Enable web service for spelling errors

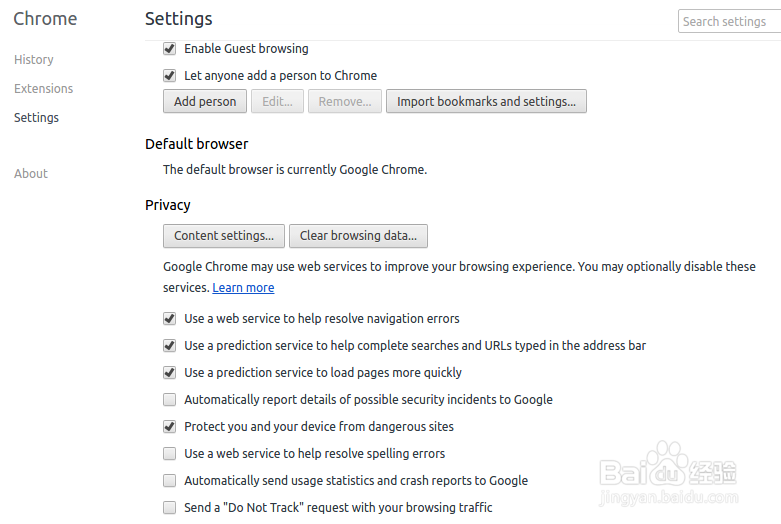tap(170, 453)
